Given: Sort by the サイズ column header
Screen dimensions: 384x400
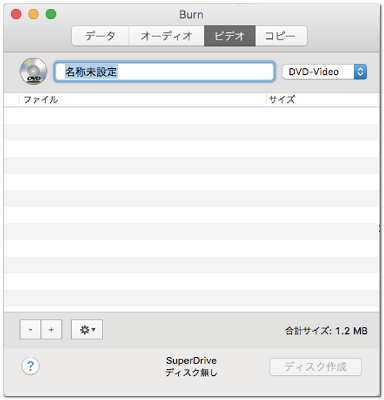Looking at the screenshot, I should [322, 99].
